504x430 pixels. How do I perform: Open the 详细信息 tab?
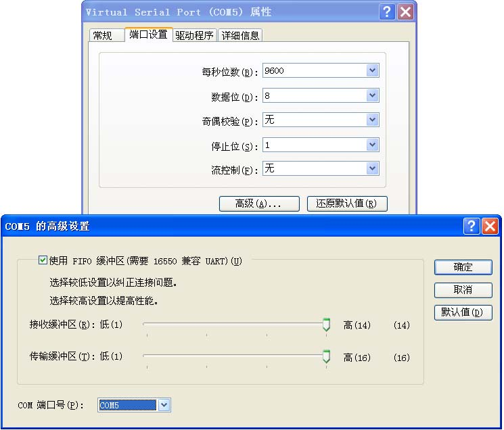click(x=240, y=36)
